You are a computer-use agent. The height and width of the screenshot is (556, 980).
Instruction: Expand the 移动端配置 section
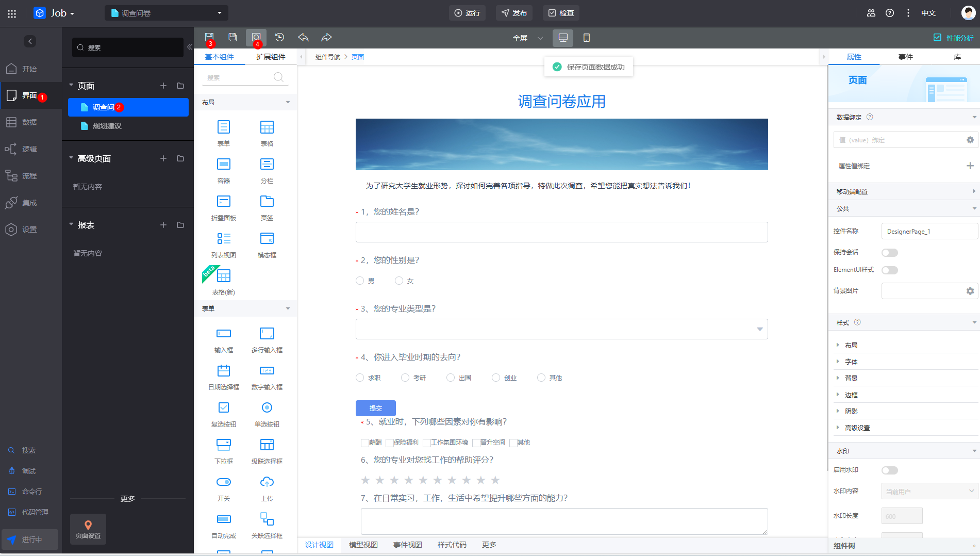[904, 191]
